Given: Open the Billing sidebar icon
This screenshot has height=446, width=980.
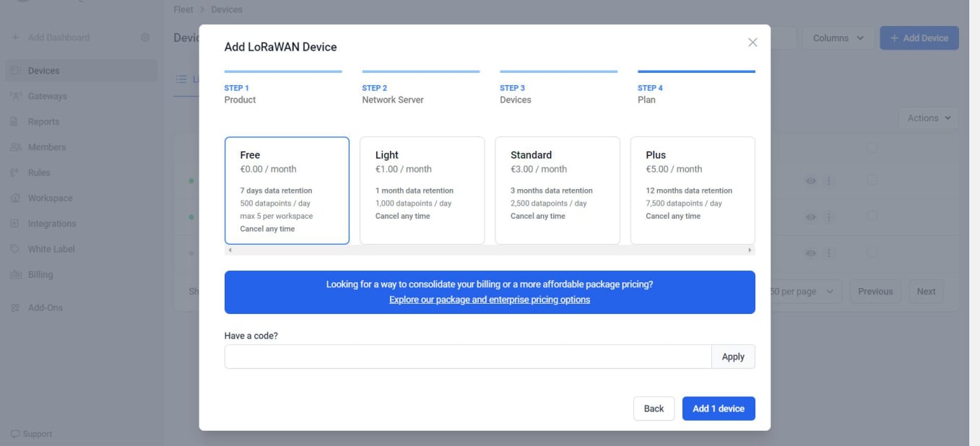Looking at the screenshot, I should 15,274.
